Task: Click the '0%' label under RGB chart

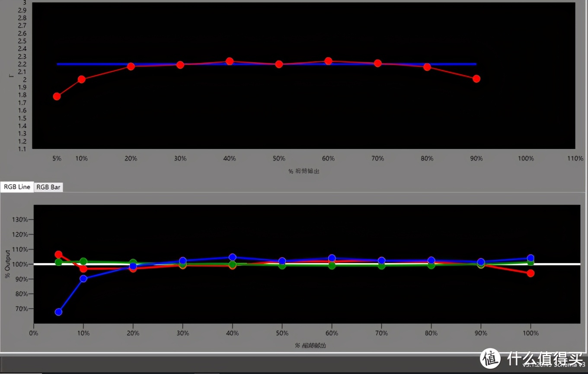Action: pos(34,333)
